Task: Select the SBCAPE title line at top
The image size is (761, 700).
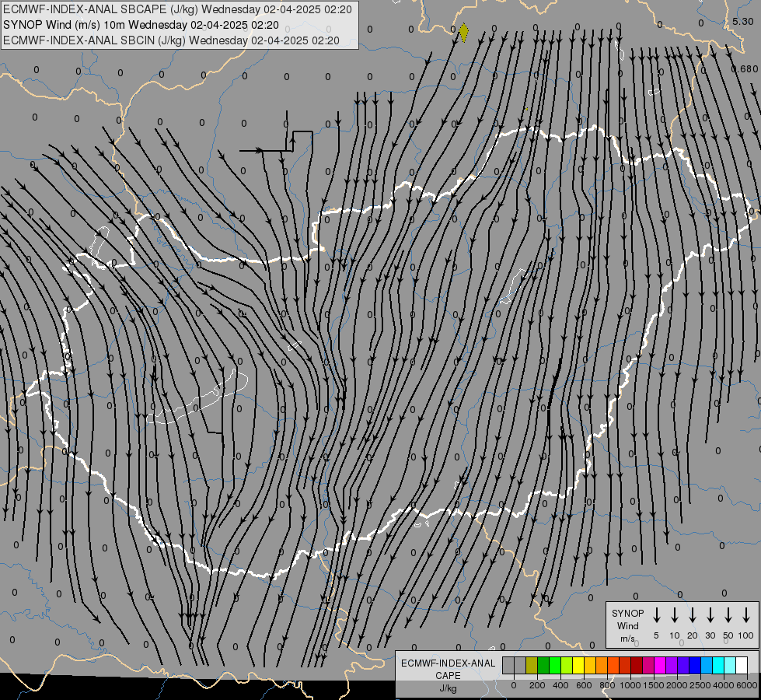Action: 177,9
